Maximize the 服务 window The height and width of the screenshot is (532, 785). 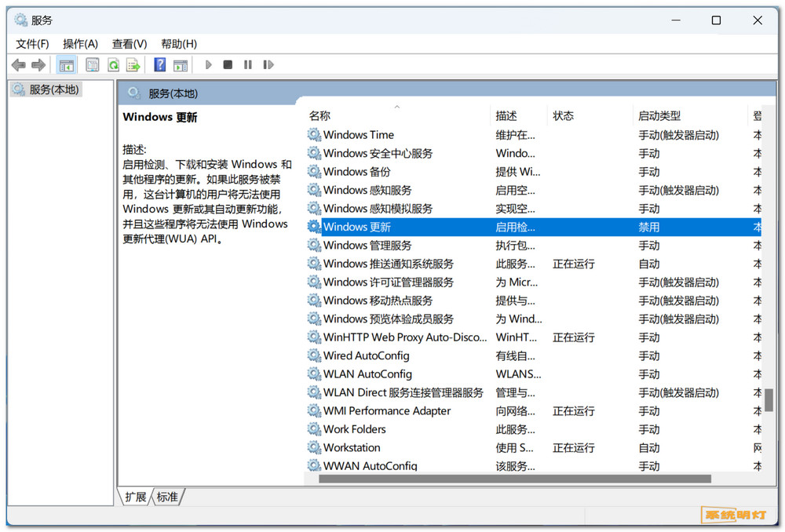pyautogui.click(x=717, y=20)
